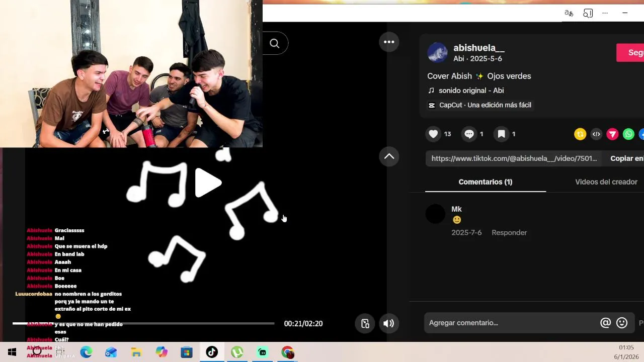The height and width of the screenshot is (362, 644).
Task: Share the video to WhatsApp
Action: point(628,134)
